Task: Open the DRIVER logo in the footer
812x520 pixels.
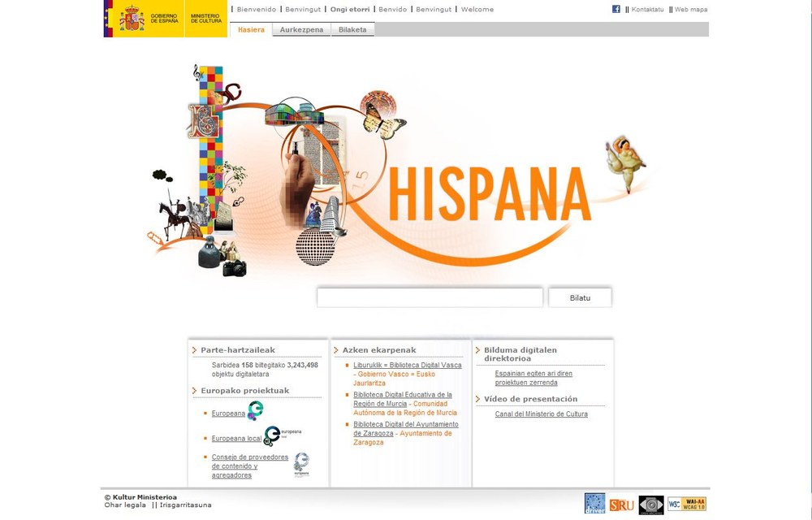Action: pyautogui.click(x=594, y=504)
